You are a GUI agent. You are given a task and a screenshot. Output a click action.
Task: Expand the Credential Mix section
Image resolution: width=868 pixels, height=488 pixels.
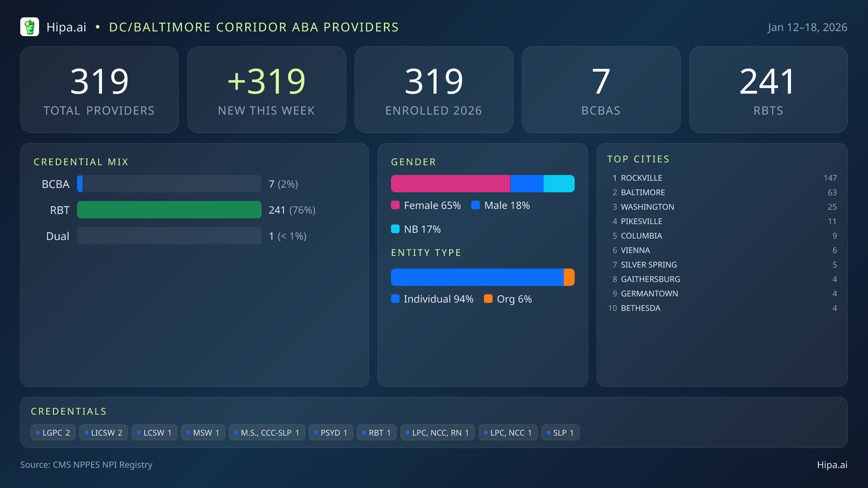tap(81, 162)
